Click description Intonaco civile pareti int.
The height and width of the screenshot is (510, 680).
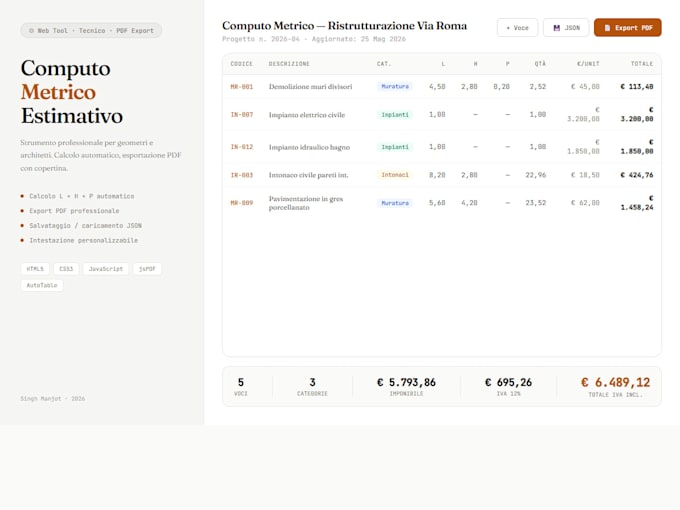click(308, 175)
